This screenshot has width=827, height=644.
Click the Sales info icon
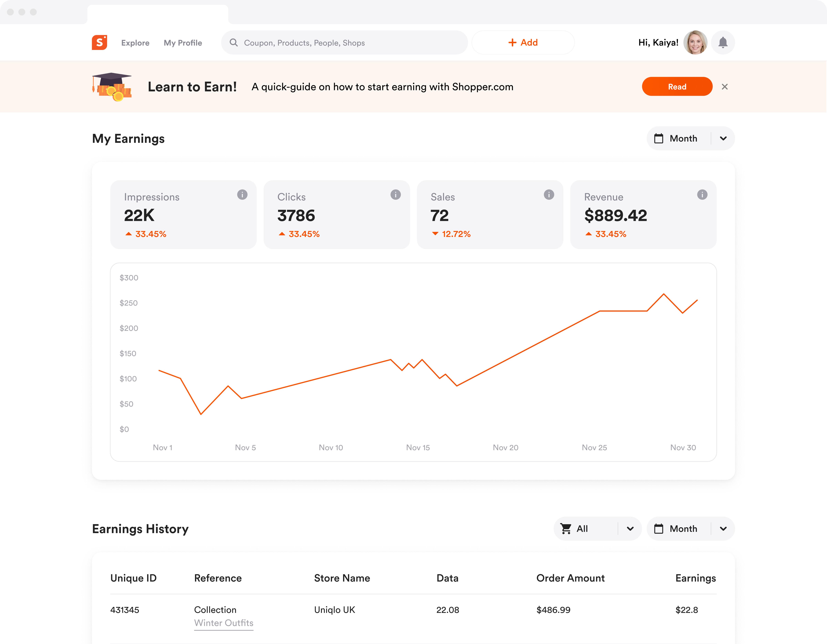tap(549, 194)
